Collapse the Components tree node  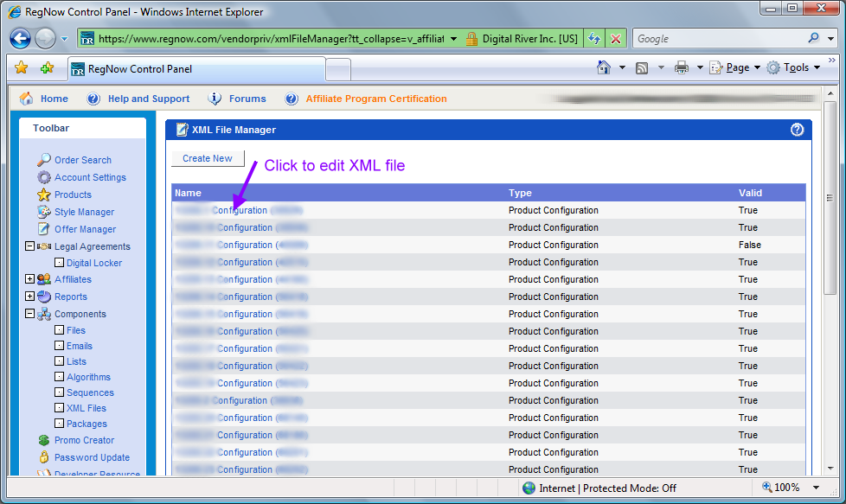(x=29, y=313)
